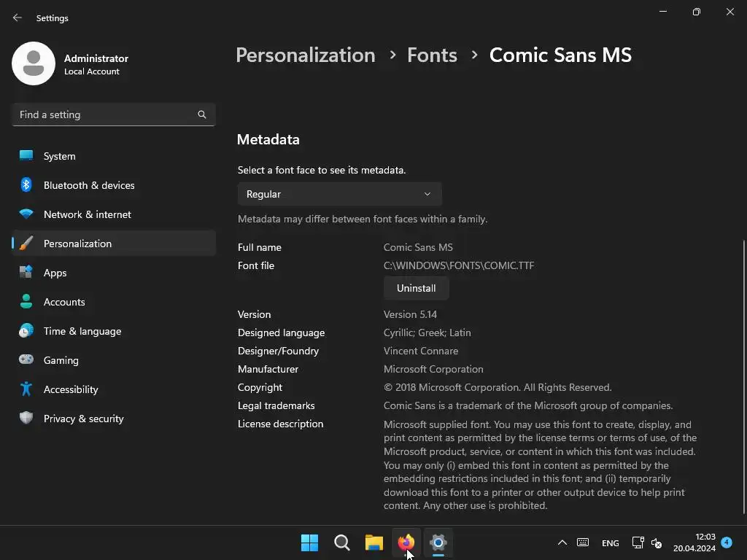The image size is (747, 560).
Task: Open the clock and date flyout
Action: point(694,542)
